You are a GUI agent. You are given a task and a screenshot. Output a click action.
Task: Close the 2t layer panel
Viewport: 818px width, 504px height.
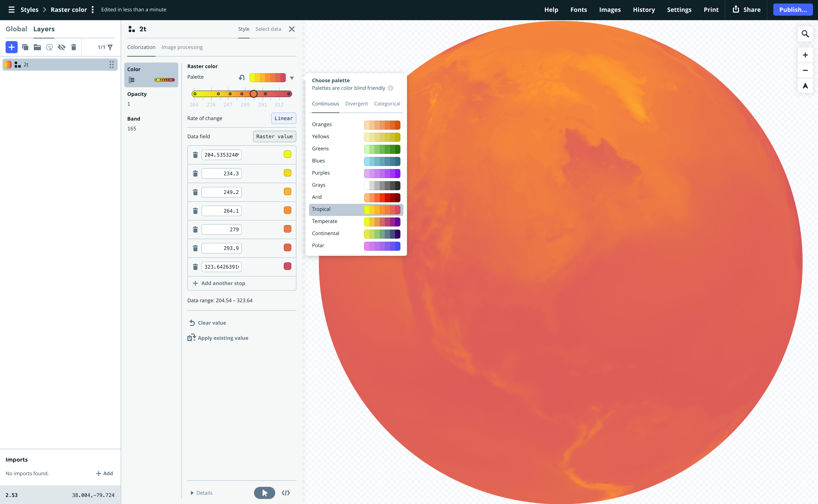click(x=292, y=29)
